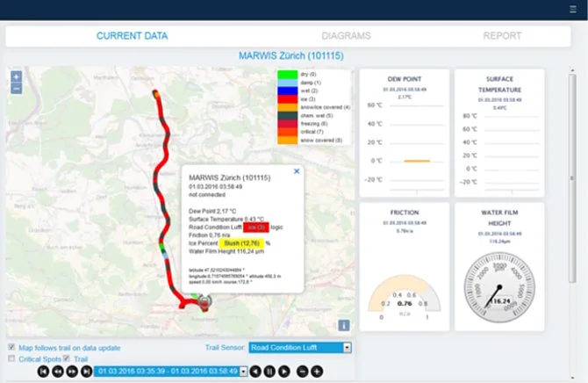This screenshot has height=383, width=588.
Task: Toggle the Trail checkbox
Action: (x=67, y=358)
